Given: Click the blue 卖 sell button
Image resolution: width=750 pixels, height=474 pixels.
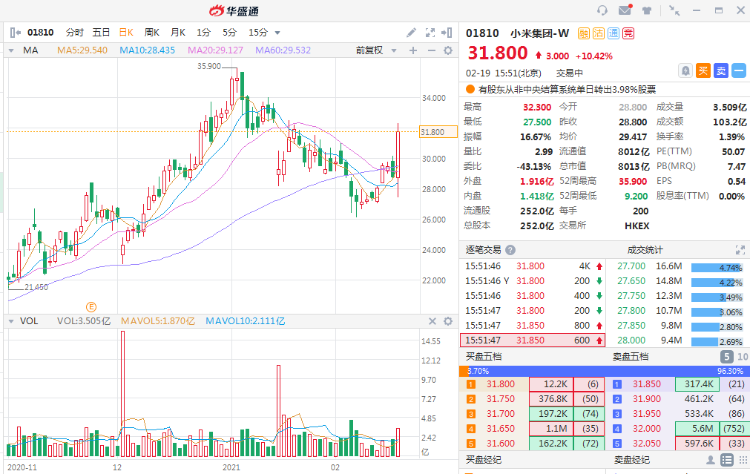Looking at the screenshot, I should coord(721,71).
